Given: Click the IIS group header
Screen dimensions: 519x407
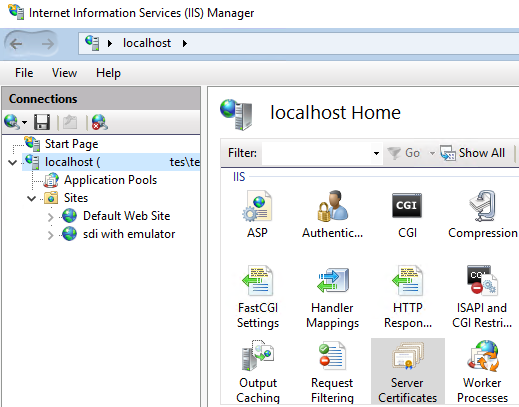Looking at the screenshot, I should tap(239, 177).
